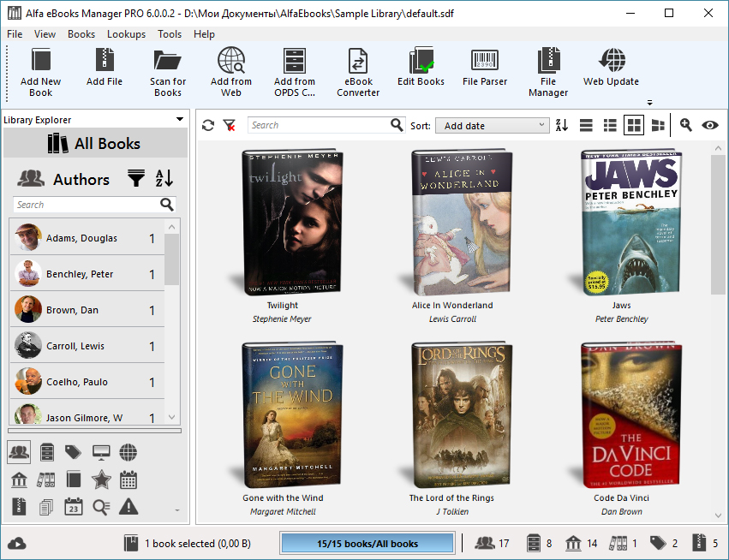Image resolution: width=729 pixels, height=560 pixels.
Task: Switch to detailed list view
Action: click(610, 126)
